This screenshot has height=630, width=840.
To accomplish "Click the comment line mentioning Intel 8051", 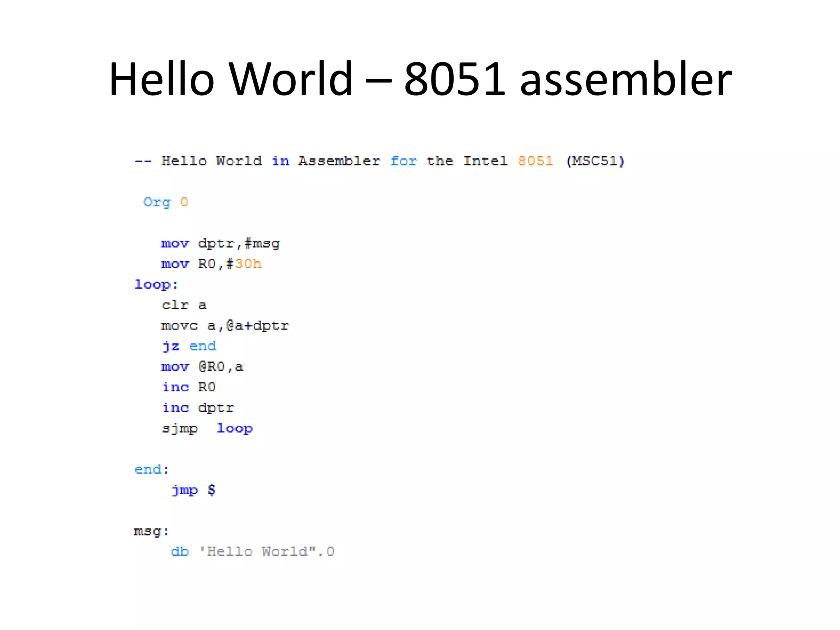I will (379, 161).
